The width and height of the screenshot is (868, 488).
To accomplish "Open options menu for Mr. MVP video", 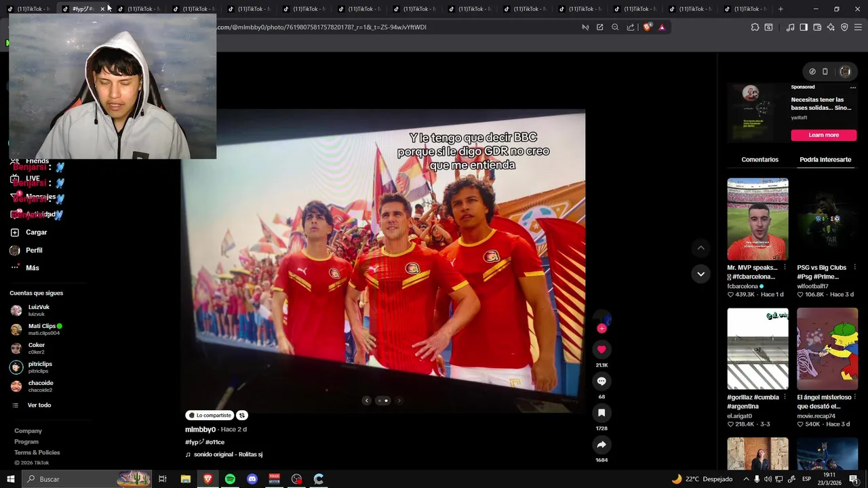I will (785, 268).
